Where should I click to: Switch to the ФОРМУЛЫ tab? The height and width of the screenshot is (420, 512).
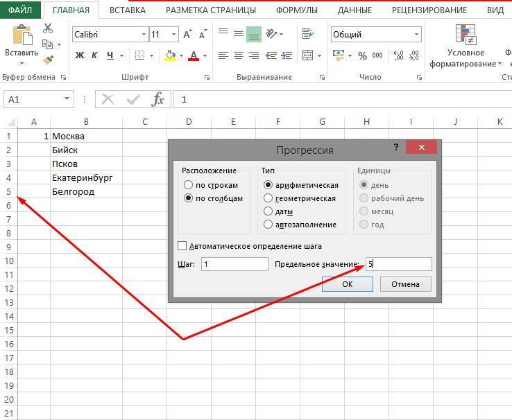click(x=297, y=10)
